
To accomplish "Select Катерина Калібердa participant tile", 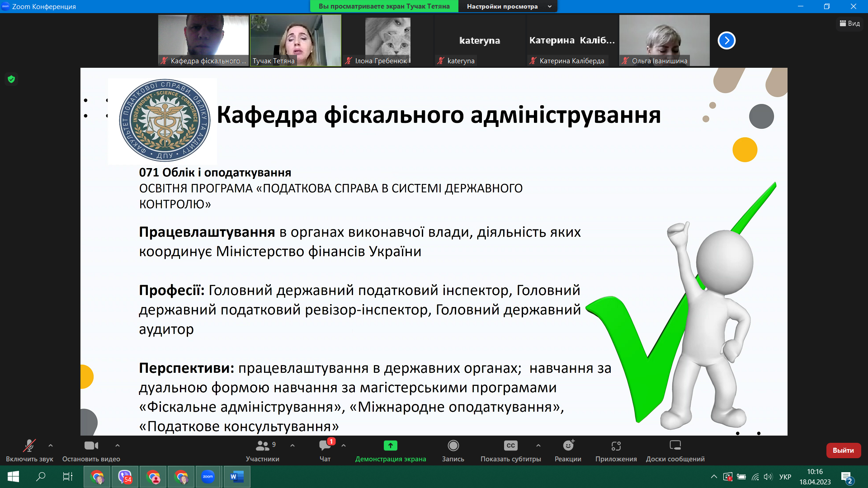I will (572, 40).
